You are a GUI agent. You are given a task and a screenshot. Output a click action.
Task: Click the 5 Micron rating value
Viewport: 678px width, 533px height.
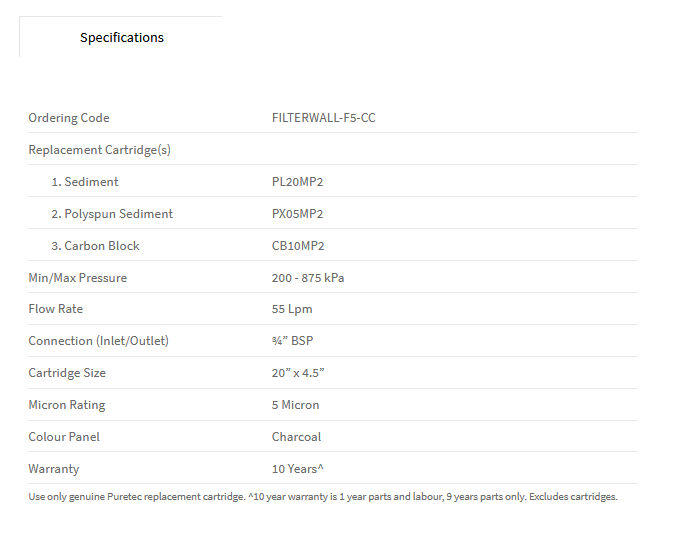(295, 405)
